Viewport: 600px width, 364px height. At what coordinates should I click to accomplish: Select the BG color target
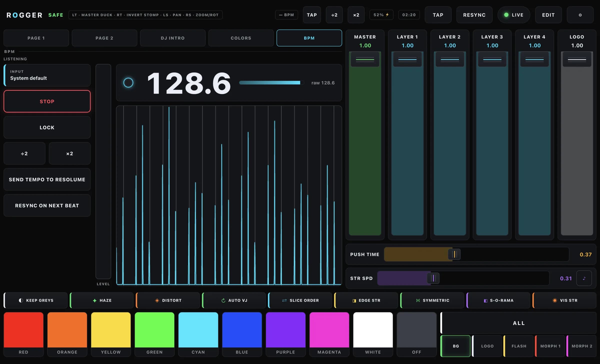click(x=455, y=346)
